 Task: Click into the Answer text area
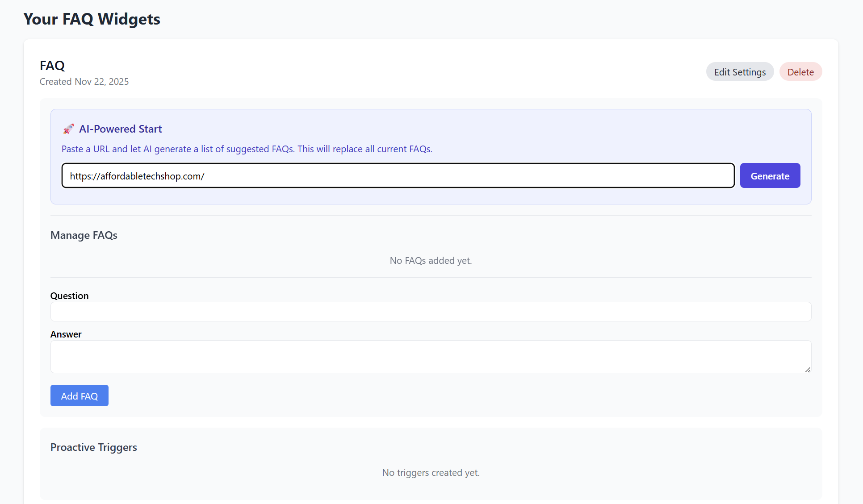[430, 357]
